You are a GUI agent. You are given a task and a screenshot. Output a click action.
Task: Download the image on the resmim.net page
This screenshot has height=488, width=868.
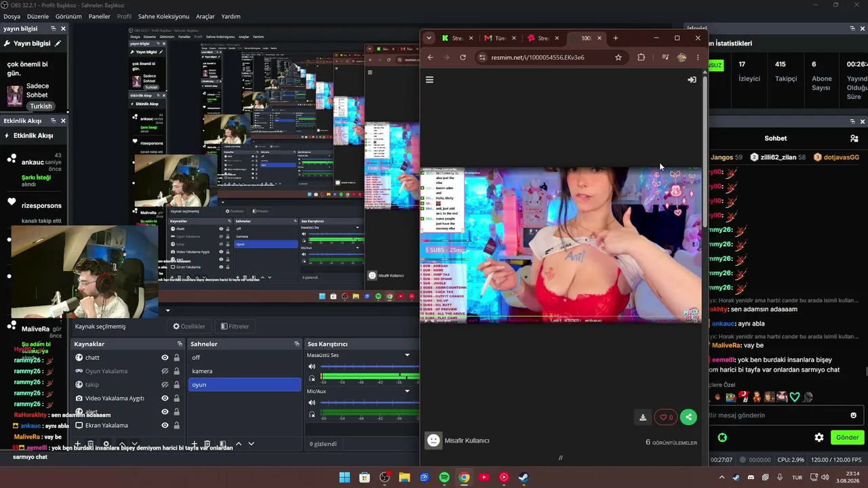pyautogui.click(x=643, y=418)
